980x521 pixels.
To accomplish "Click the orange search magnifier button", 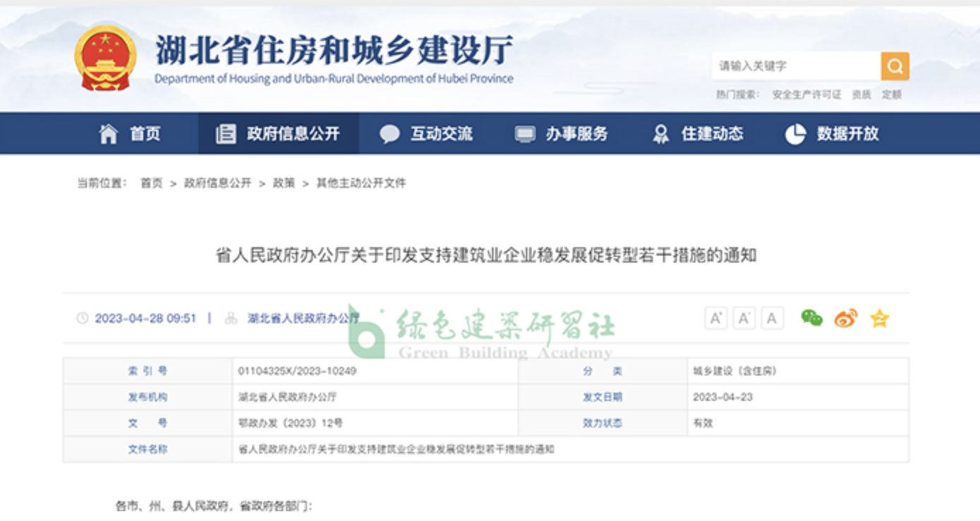I will [895, 66].
